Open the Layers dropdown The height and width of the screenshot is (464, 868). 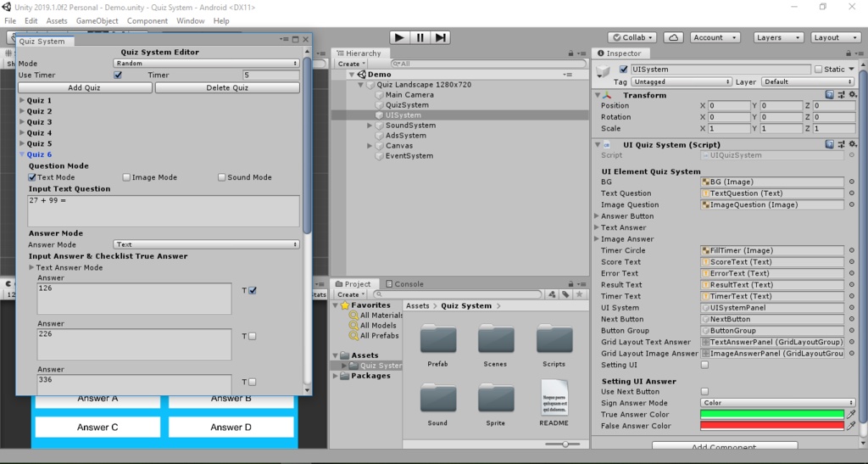(x=778, y=37)
